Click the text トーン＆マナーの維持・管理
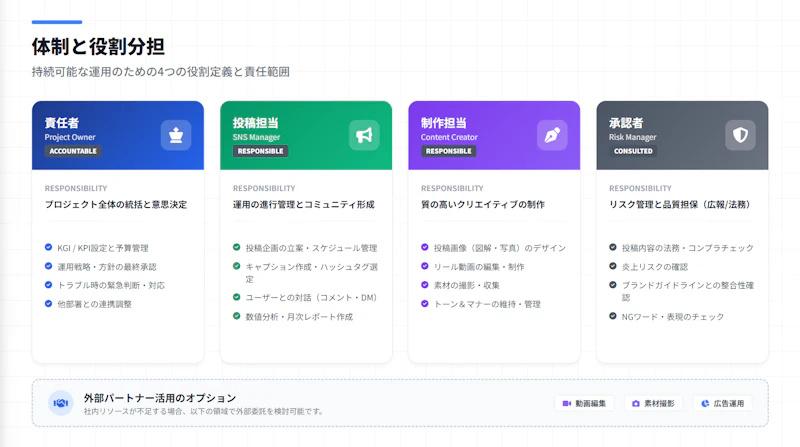 pos(487,304)
